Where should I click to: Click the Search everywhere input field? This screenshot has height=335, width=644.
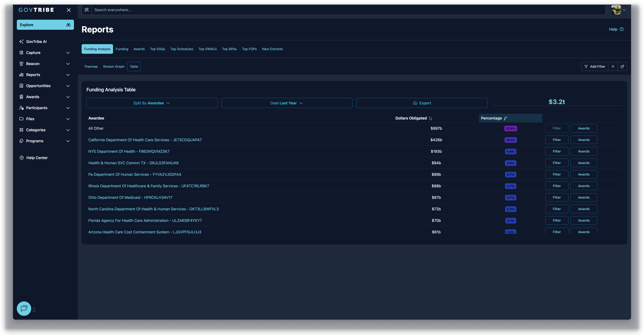pyautogui.click(x=349, y=10)
